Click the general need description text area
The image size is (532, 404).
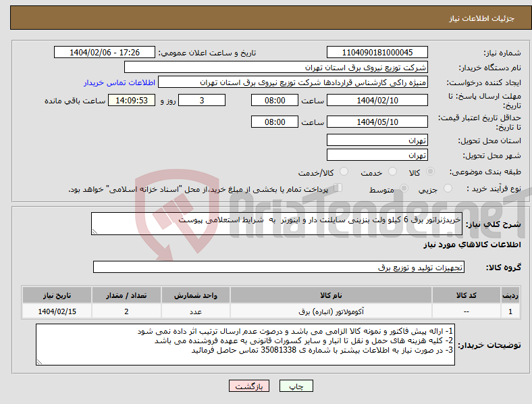tap(277, 224)
